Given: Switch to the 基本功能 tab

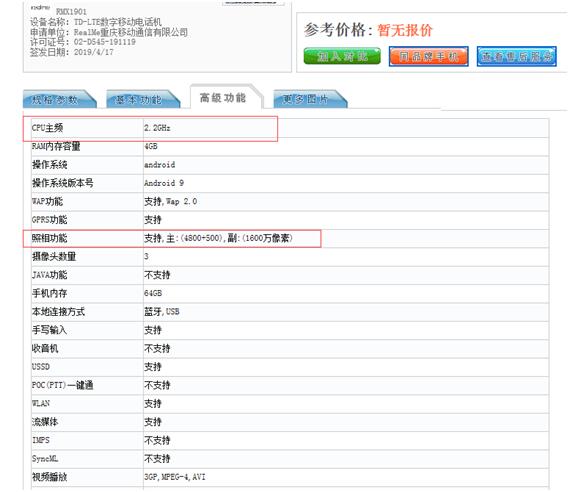Looking at the screenshot, I should (142, 99).
